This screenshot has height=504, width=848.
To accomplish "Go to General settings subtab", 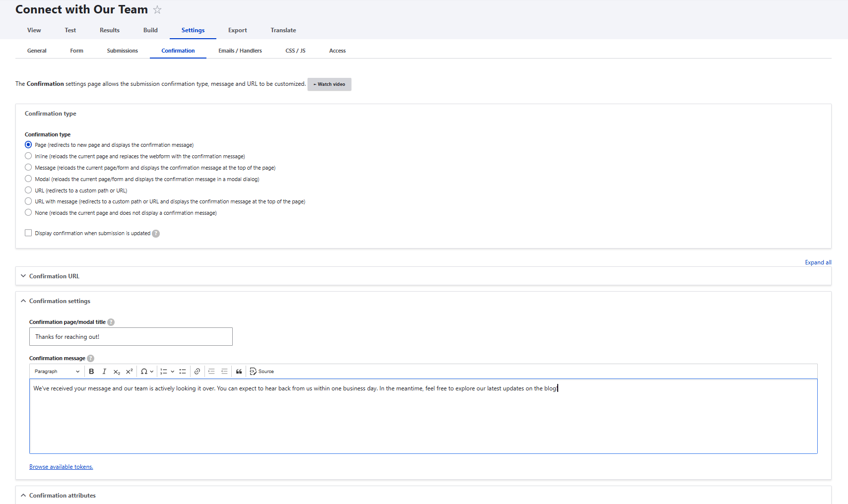I will [x=37, y=51].
